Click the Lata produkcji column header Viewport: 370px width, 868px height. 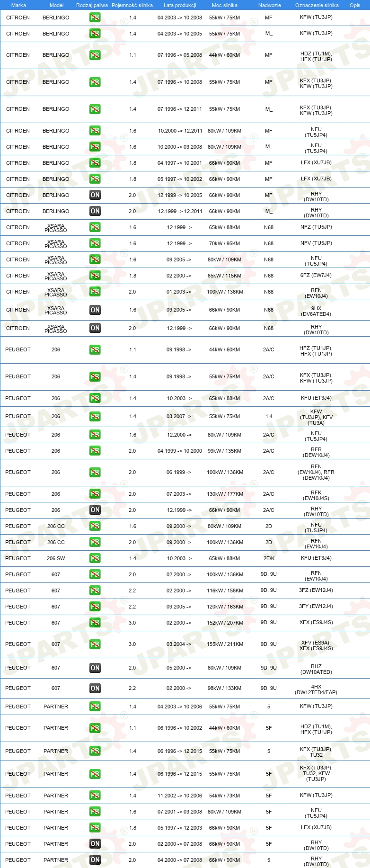[180, 5]
